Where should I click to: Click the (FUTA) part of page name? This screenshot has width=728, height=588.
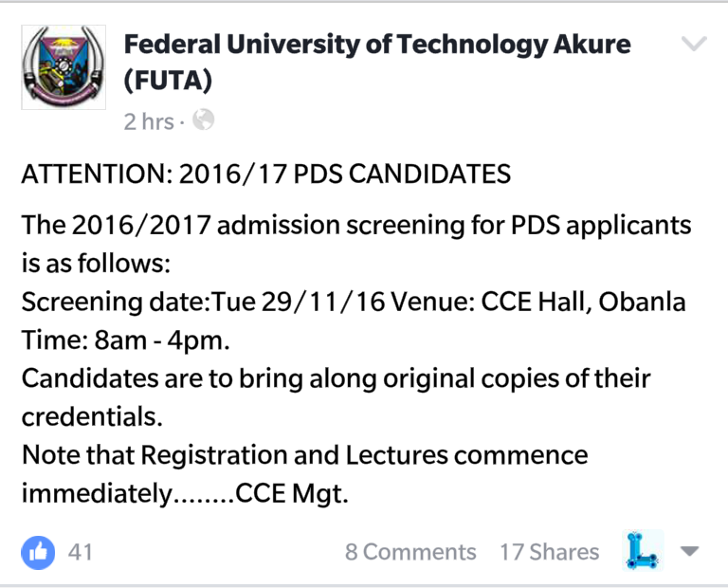click(168, 81)
